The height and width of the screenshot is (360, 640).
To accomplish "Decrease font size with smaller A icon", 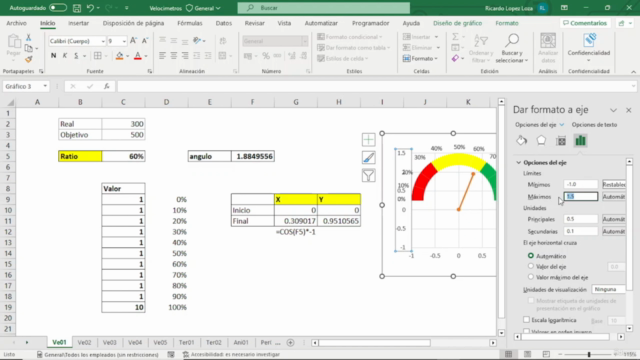I will tap(144, 41).
